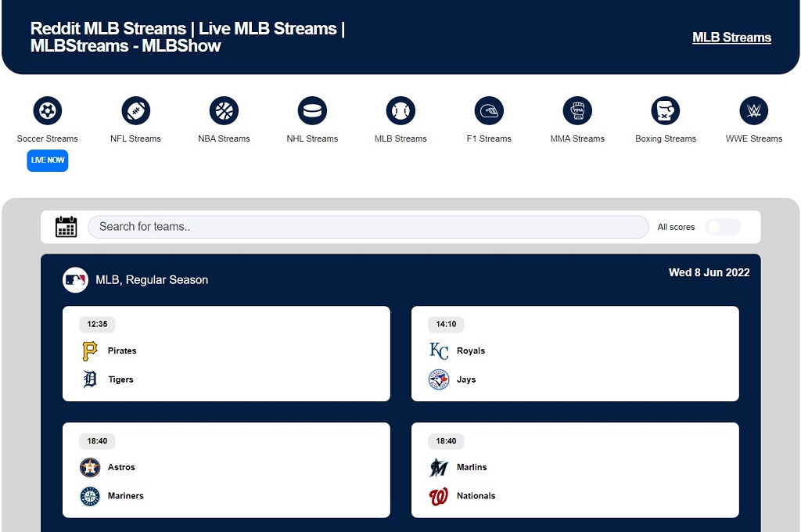
Task: Open the NBA Streams basketball icon
Action: tap(224, 110)
